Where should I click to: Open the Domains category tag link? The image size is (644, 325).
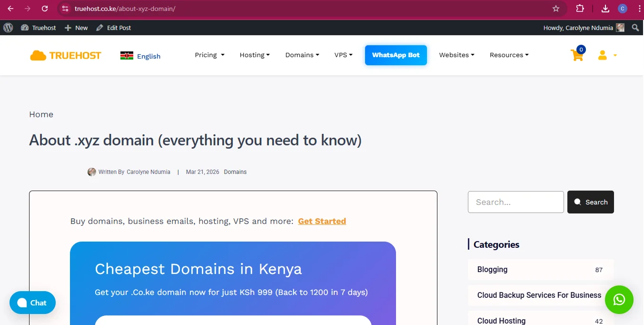click(x=235, y=172)
